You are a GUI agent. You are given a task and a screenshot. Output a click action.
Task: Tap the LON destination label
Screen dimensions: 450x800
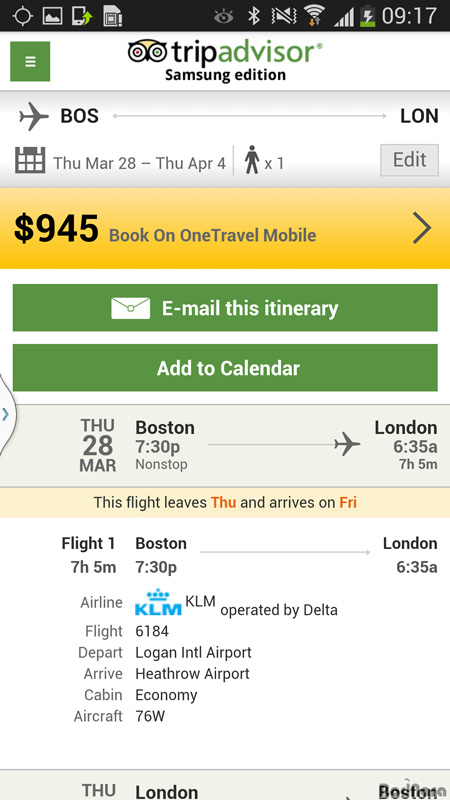tap(419, 116)
